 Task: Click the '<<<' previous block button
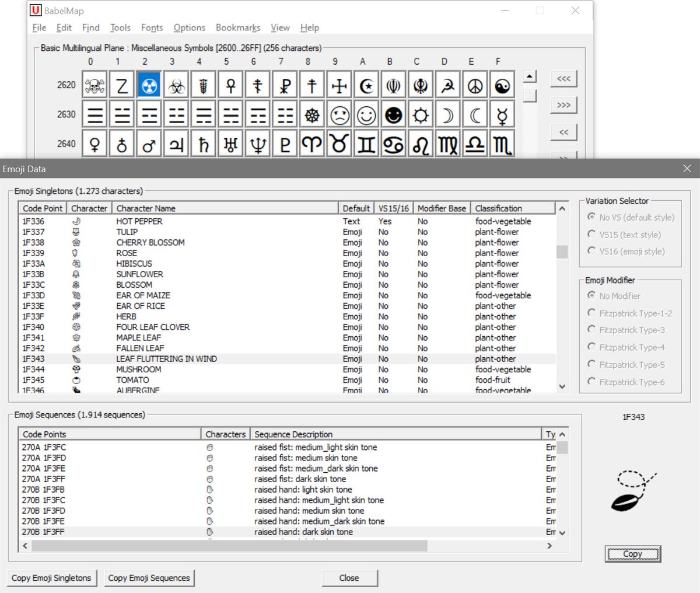(562, 78)
